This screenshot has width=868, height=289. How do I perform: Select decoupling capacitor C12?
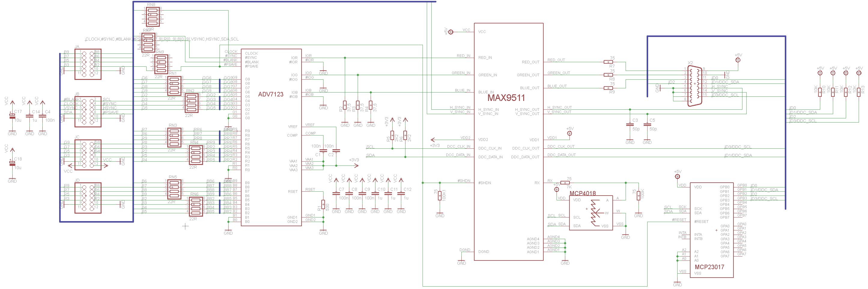pyautogui.click(x=401, y=193)
